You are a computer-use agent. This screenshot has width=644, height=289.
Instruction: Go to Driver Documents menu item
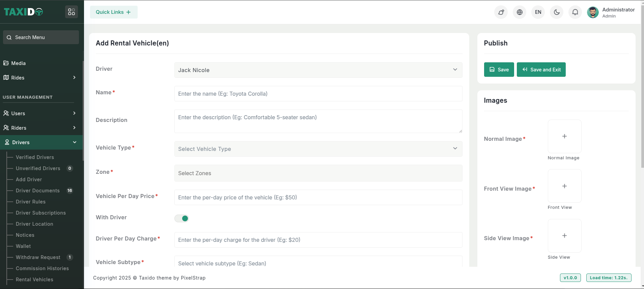click(x=38, y=191)
